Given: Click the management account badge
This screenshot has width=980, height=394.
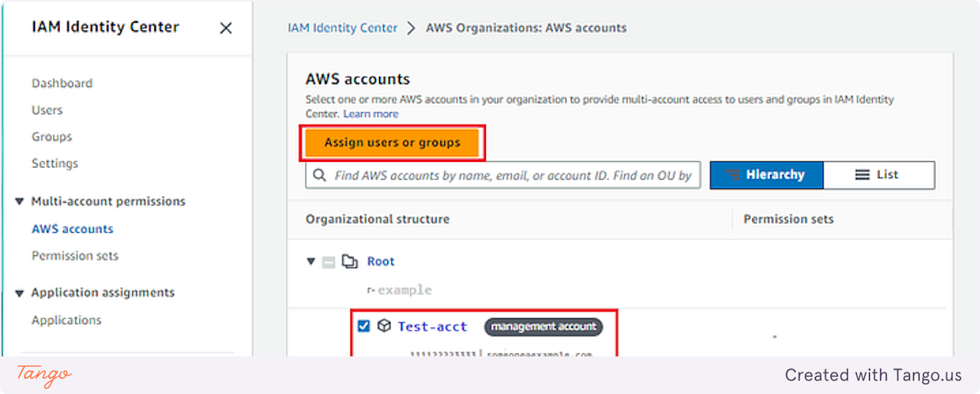Looking at the screenshot, I should click(544, 327).
